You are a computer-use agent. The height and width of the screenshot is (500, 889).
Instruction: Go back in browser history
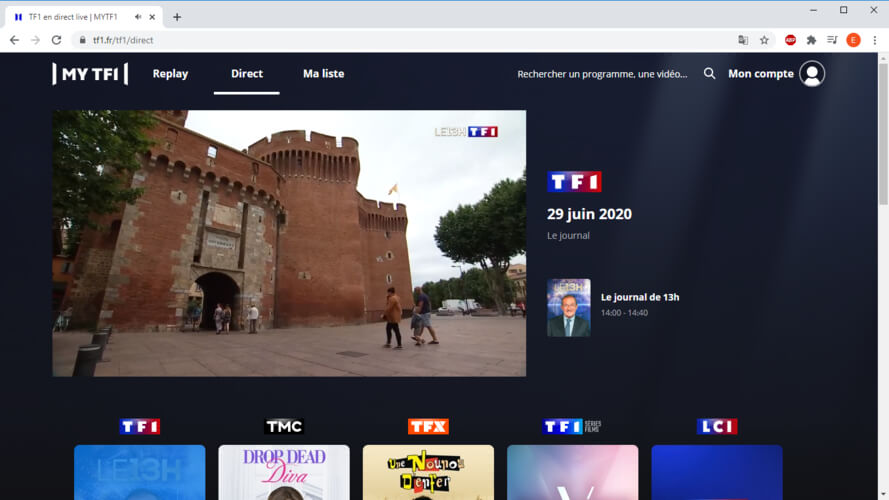(14, 40)
